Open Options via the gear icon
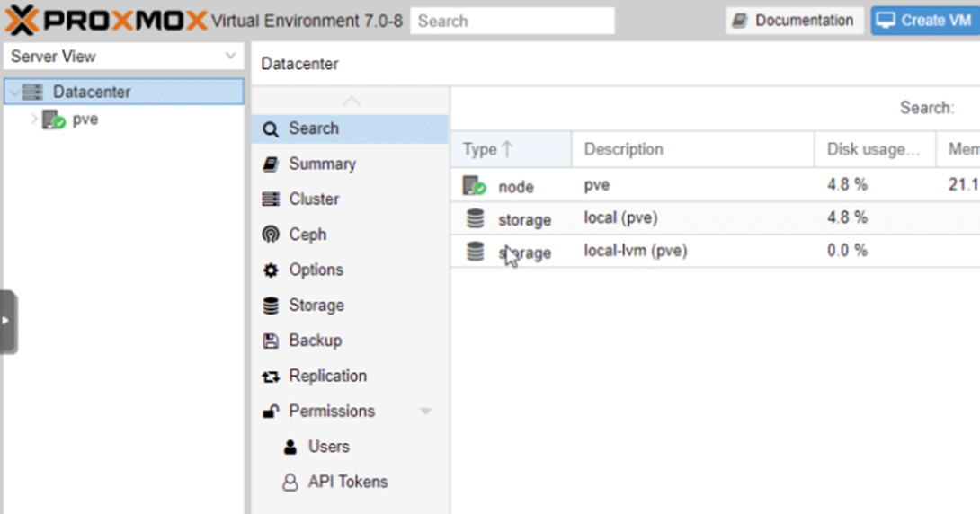 [271, 270]
